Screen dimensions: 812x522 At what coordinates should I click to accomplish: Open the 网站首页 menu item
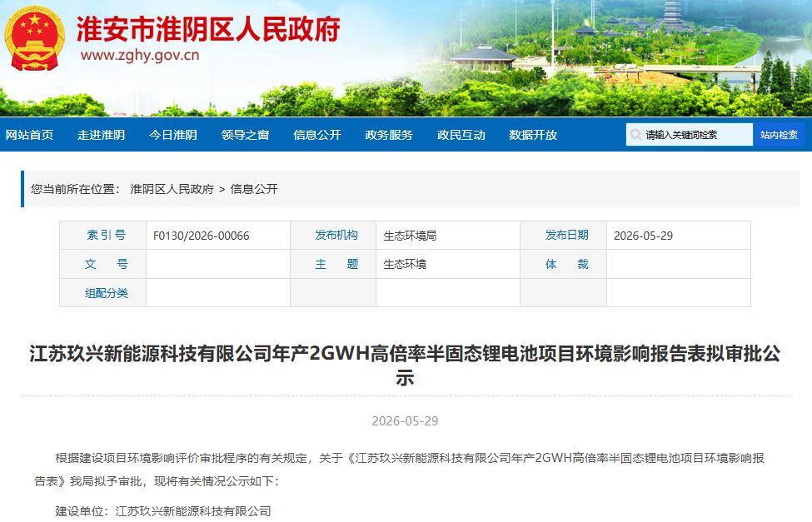[29, 135]
